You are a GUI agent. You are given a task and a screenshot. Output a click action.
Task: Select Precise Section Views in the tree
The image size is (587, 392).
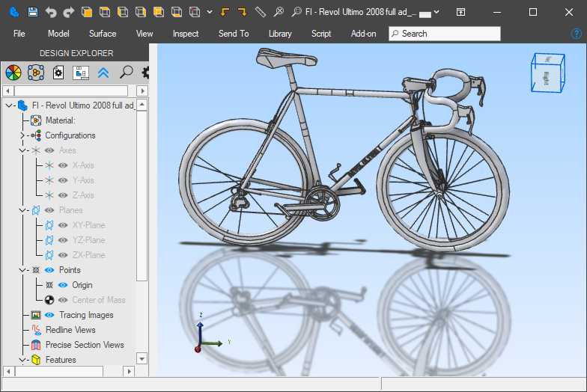point(84,345)
